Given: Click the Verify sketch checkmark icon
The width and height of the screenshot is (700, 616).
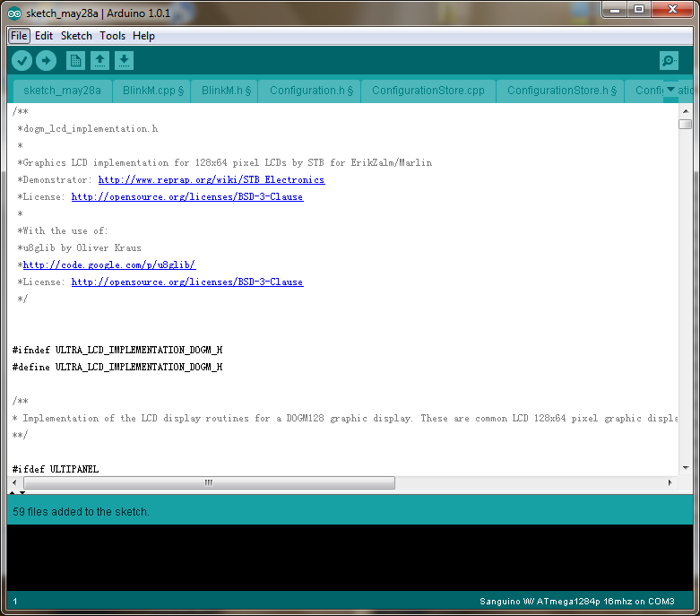Looking at the screenshot, I should pos(22,60).
